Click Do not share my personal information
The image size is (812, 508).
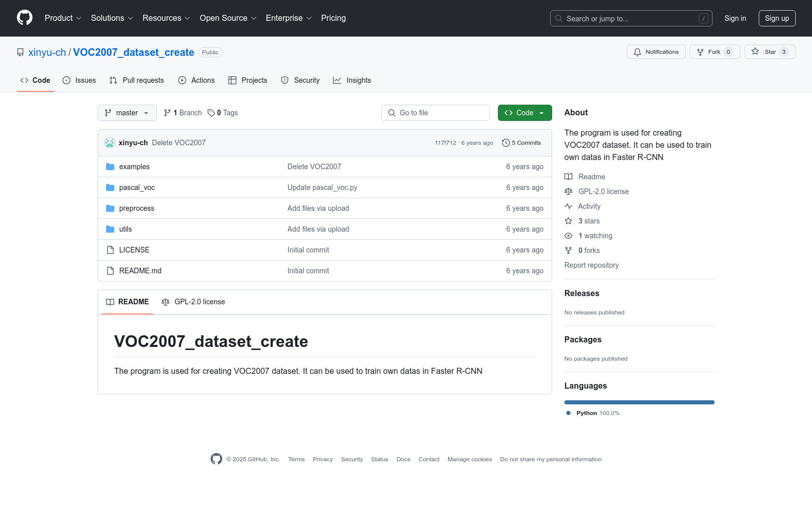point(551,459)
